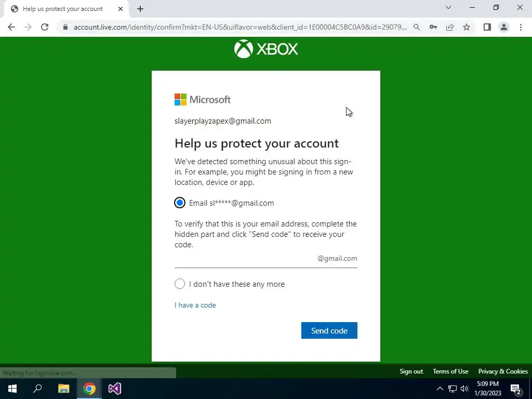Open the Windows Start menu
This screenshot has width=532, height=399.
coord(12,389)
